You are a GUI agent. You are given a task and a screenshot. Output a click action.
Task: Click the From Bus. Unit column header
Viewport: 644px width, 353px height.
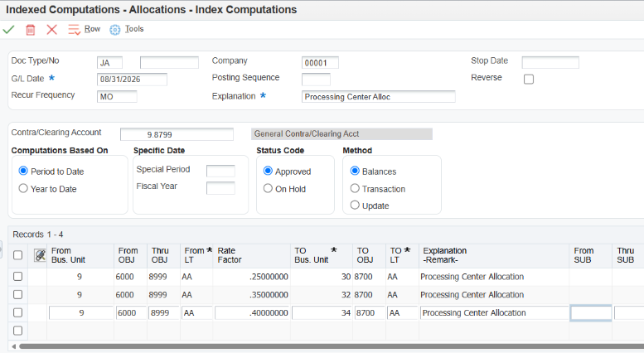(80, 255)
